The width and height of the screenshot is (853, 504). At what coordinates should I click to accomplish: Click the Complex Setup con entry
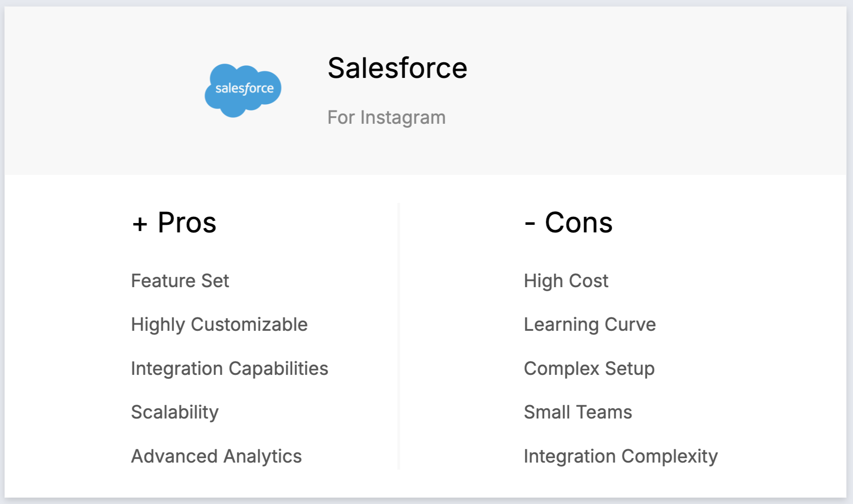[x=589, y=369]
